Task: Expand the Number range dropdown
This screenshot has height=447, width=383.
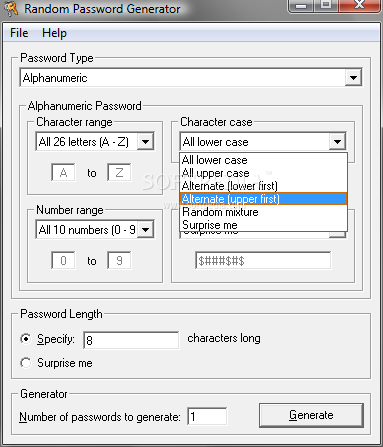Action: [145, 229]
